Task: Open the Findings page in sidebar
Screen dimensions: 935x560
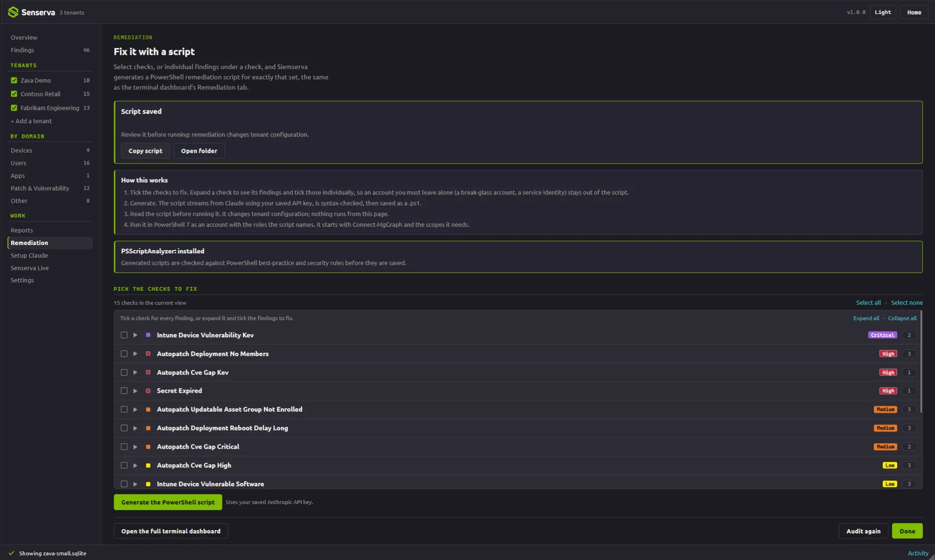Action: point(50,50)
